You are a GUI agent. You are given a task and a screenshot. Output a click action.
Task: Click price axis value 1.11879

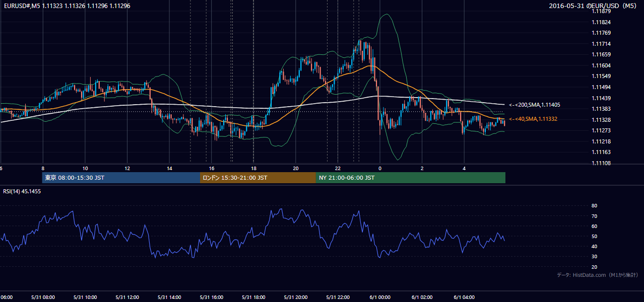pos(601,12)
